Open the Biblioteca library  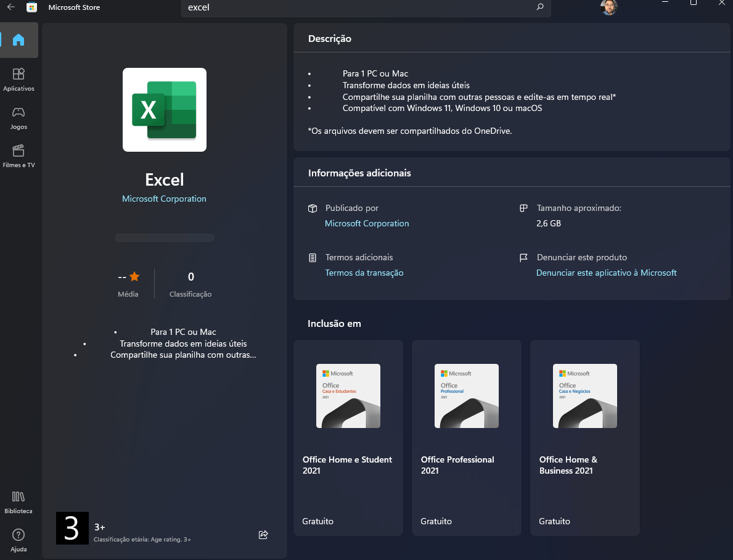(x=18, y=502)
